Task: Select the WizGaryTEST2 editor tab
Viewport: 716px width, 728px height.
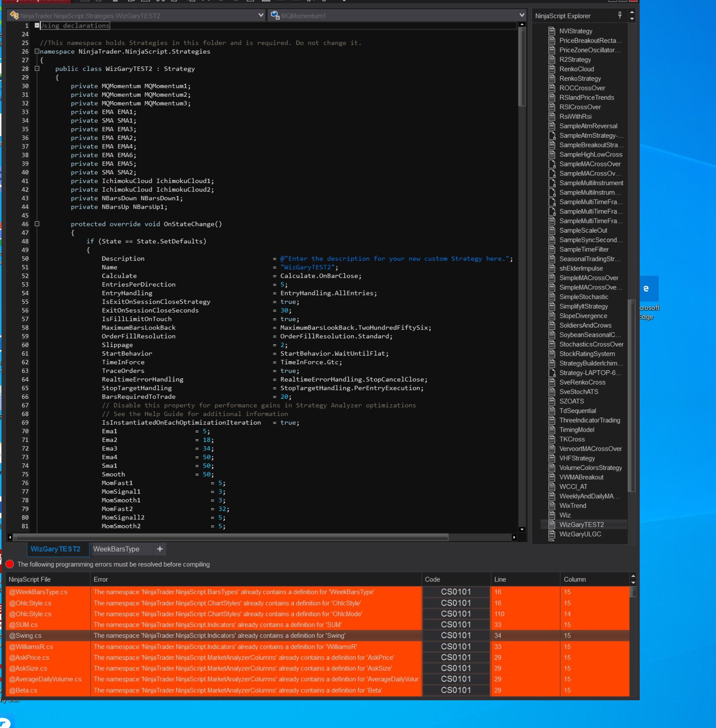Action: (55, 549)
